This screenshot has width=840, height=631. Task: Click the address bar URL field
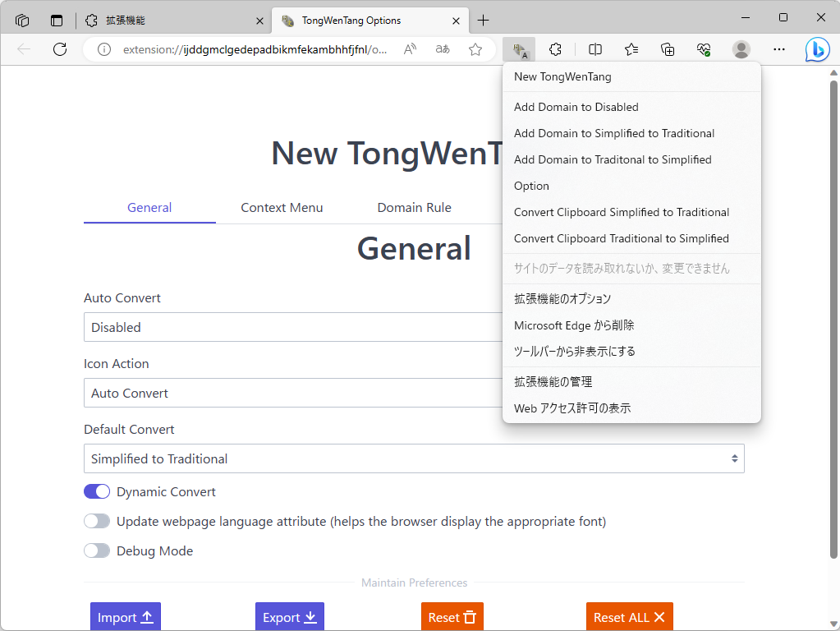(255, 50)
